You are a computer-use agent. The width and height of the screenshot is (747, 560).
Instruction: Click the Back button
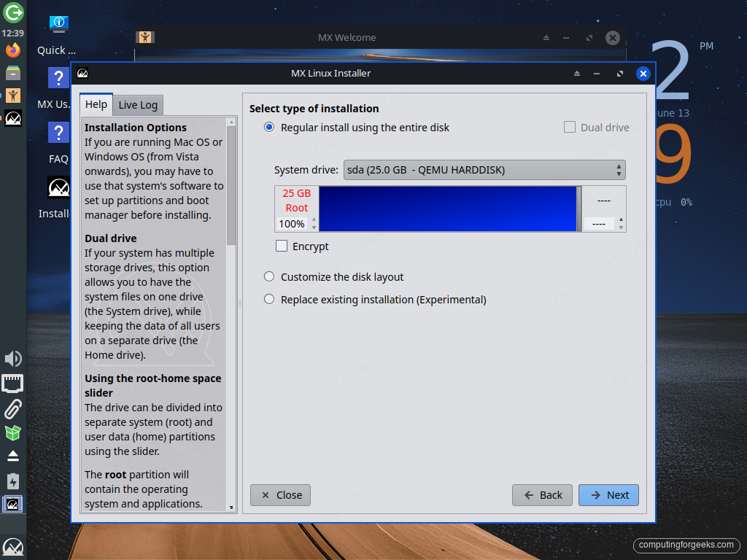542,495
